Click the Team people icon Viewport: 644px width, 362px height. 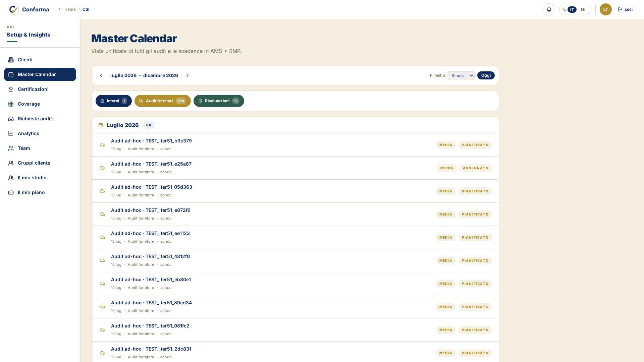(x=11, y=148)
